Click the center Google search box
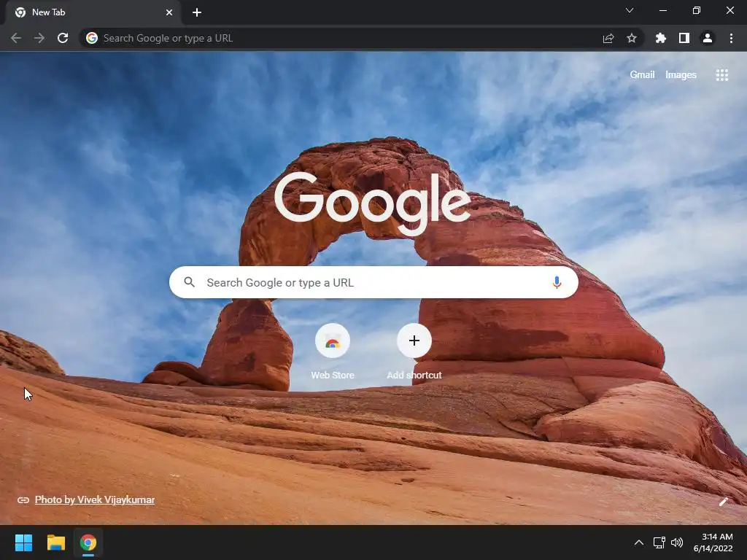 pyautogui.click(x=373, y=282)
